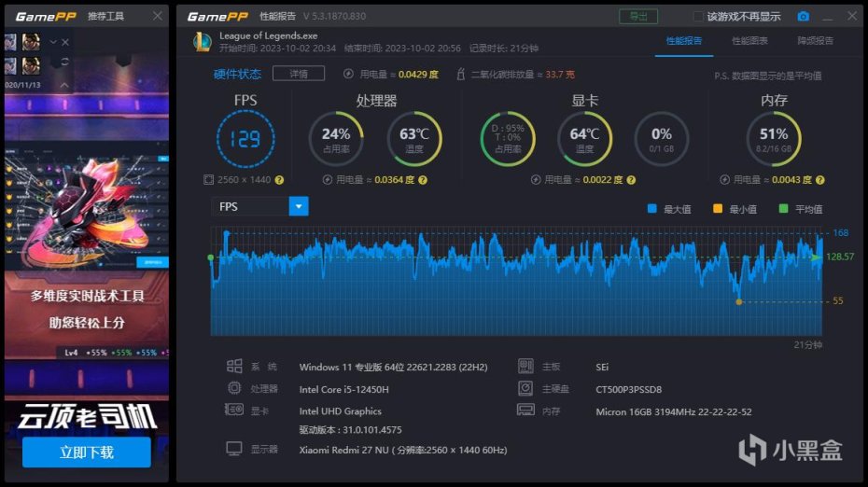Tick the 该游戏不再显示 checkbox
Image resolution: width=868 pixels, height=487 pixels.
point(698,17)
